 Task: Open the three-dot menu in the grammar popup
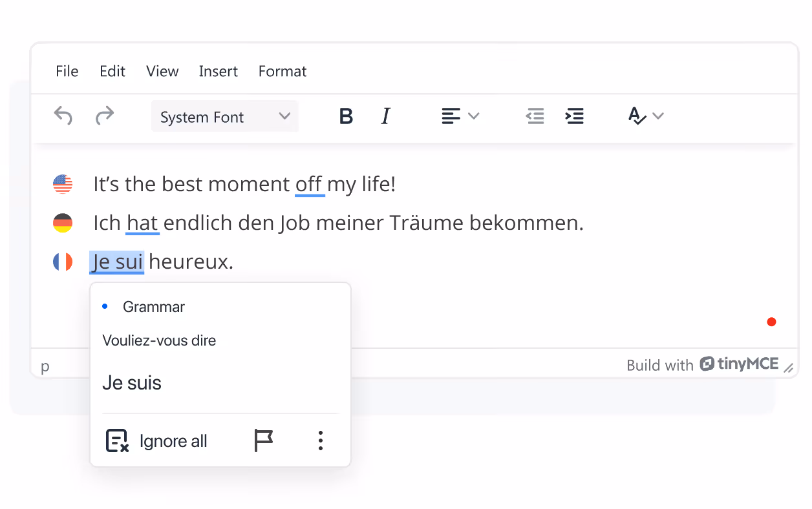(320, 440)
